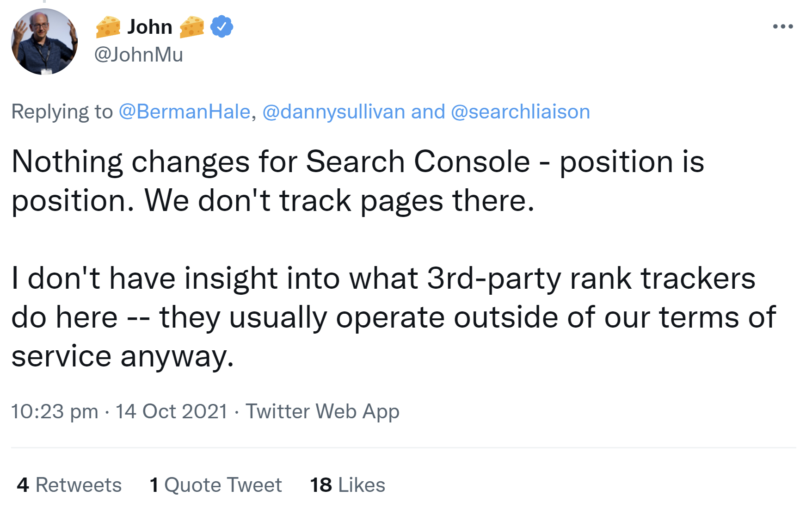Open the tweet's three-dot more options menu
Viewport: 812px width, 515px height.
783,26
